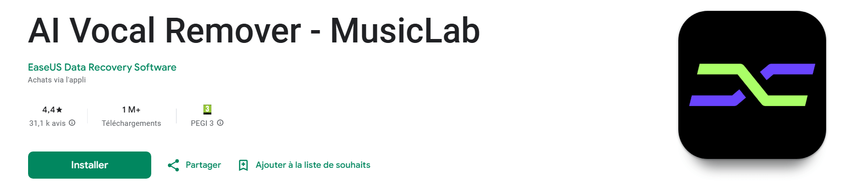This screenshot has width=868, height=190.
Task: Click the bookmark wishlist icon
Action: [243, 165]
